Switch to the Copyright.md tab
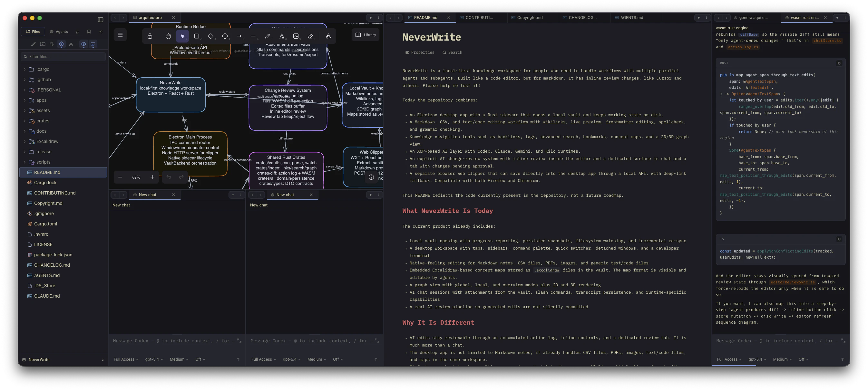Screen dimensions: 868x390 point(533,18)
